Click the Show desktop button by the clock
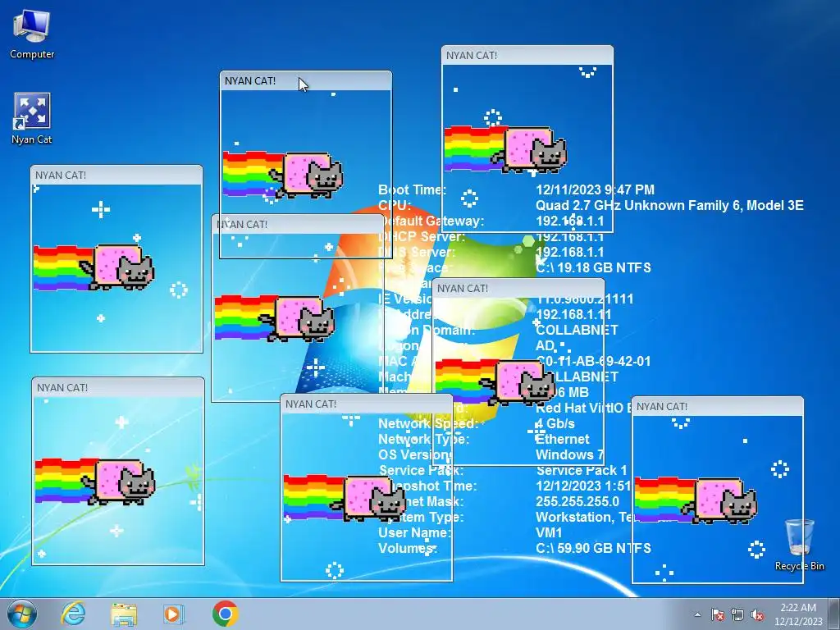This screenshot has width=840, height=630. 834,614
